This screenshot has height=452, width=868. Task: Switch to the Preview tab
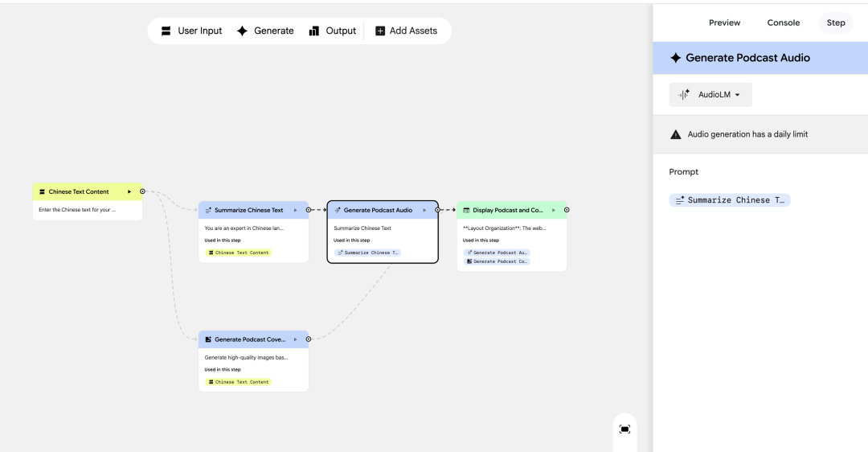(724, 23)
